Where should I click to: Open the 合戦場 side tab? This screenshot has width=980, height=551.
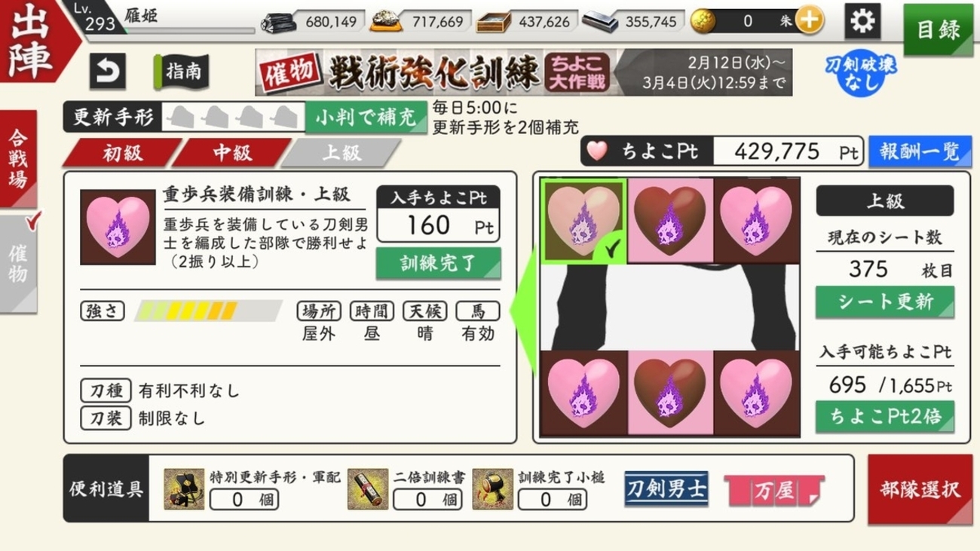[18, 158]
